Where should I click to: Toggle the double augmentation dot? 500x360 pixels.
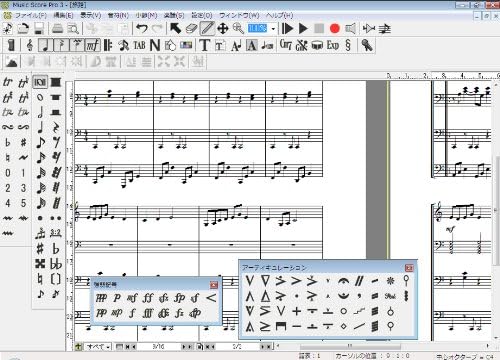click(x=56, y=218)
